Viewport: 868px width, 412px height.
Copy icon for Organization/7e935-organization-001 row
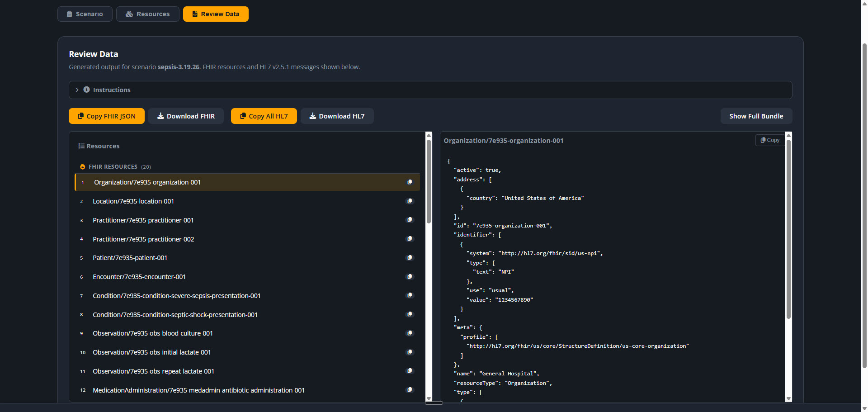(x=410, y=182)
